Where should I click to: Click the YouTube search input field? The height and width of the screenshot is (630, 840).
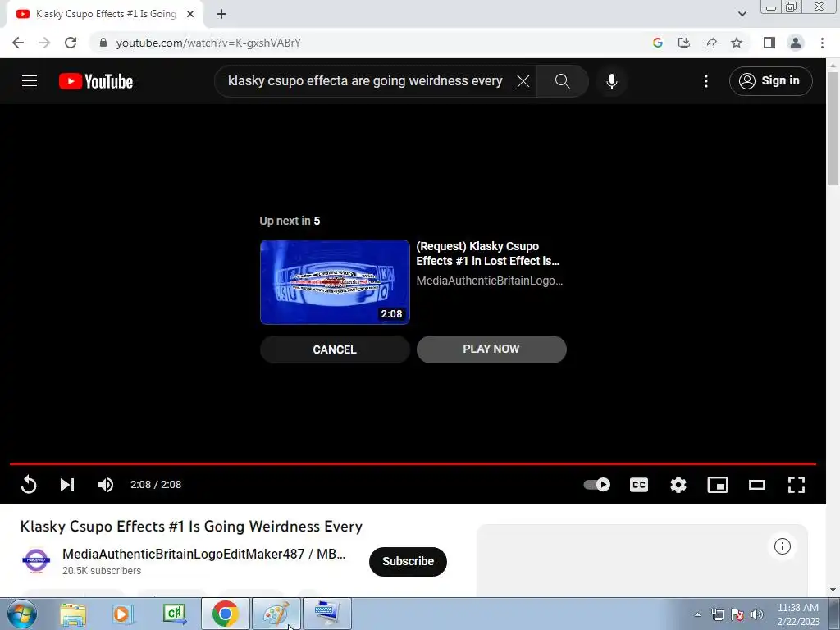click(365, 81)
